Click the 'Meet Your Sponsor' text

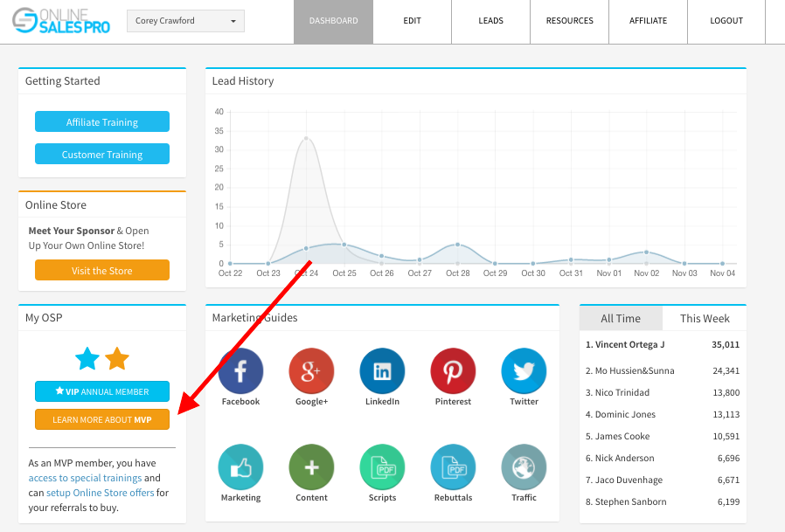72,231
